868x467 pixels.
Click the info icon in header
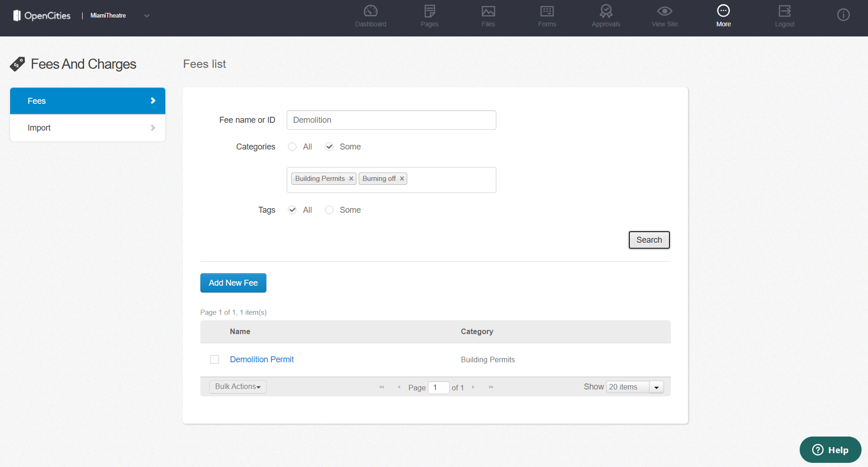pos(843,15)
